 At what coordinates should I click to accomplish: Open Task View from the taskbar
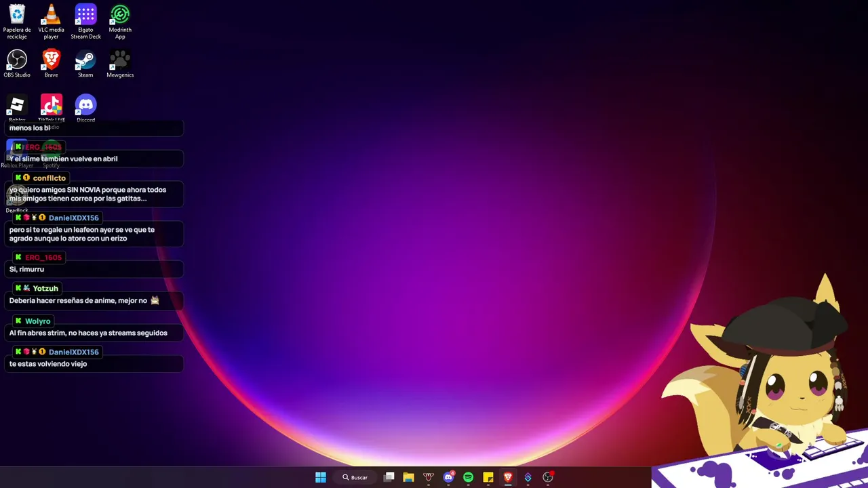pyautogui.click(x=389, y=477)
